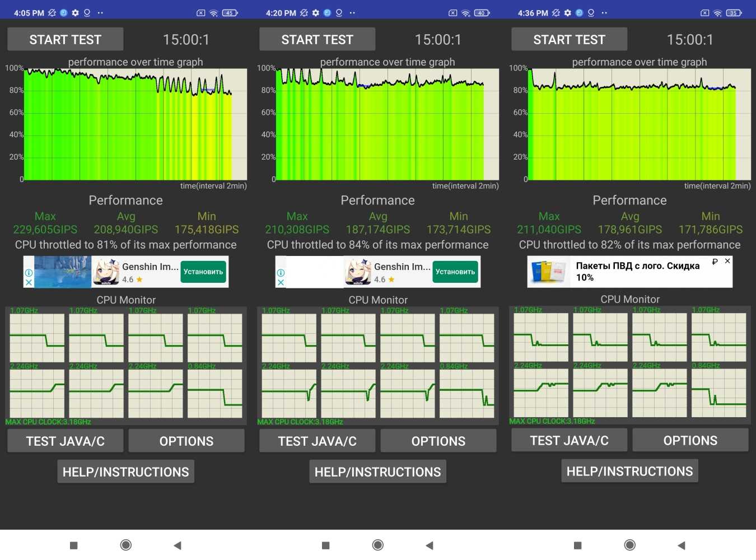Tap the 0.84GHz core graph in left screenshot
This screenshot has width=756, height=560.
214,393
